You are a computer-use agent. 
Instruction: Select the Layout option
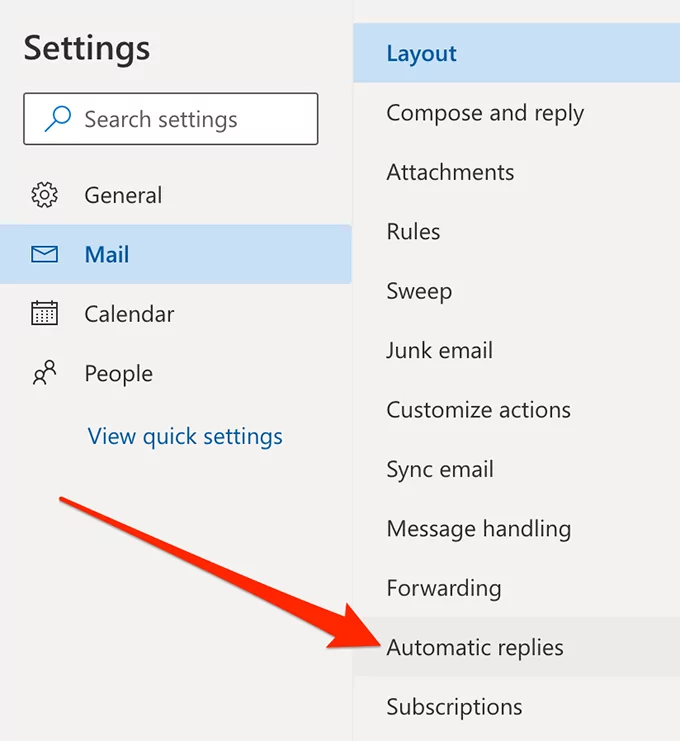pos(516,53)
